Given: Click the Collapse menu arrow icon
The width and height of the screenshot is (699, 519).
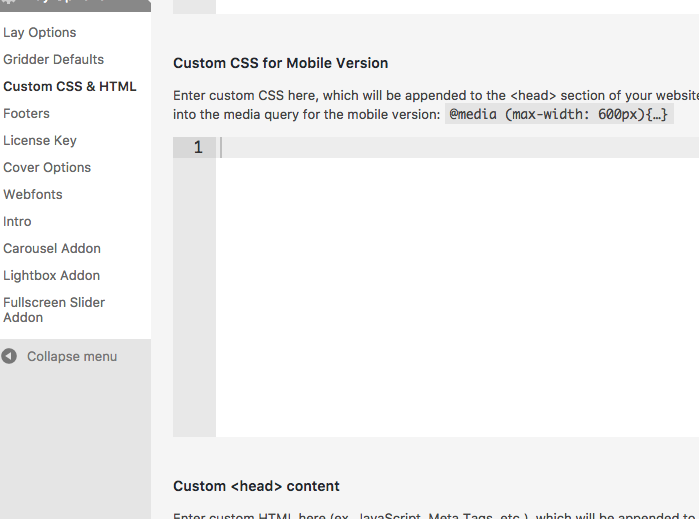Looking at the screenshot, I should point(9,356).
